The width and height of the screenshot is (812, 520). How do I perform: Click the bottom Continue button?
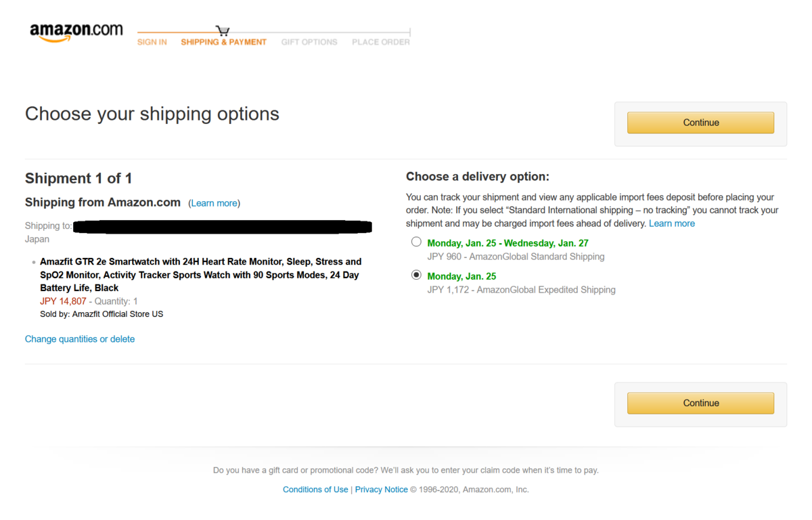(700, 403)
